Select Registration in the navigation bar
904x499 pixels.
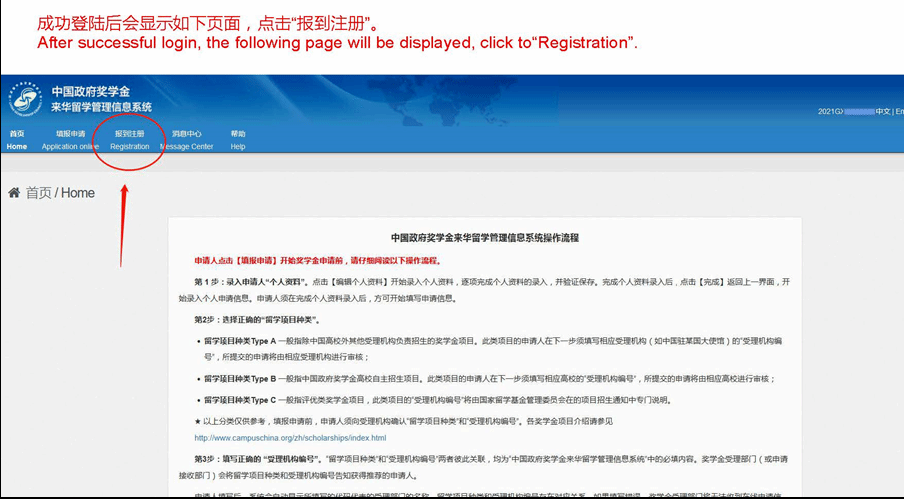(x=130, y=140)
